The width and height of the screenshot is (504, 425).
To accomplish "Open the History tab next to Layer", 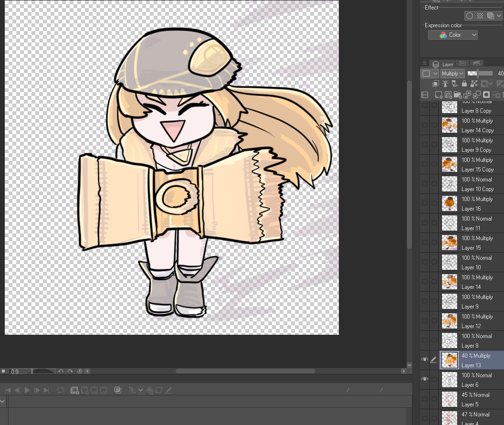I will coord(462,64).
